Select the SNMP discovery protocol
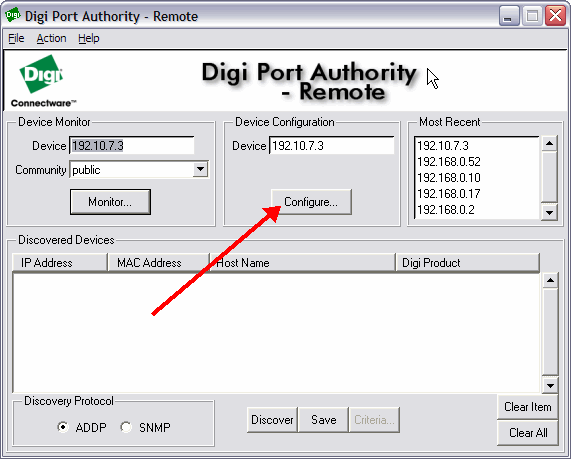This screenshot has height=459, width=571. (126, 427)
